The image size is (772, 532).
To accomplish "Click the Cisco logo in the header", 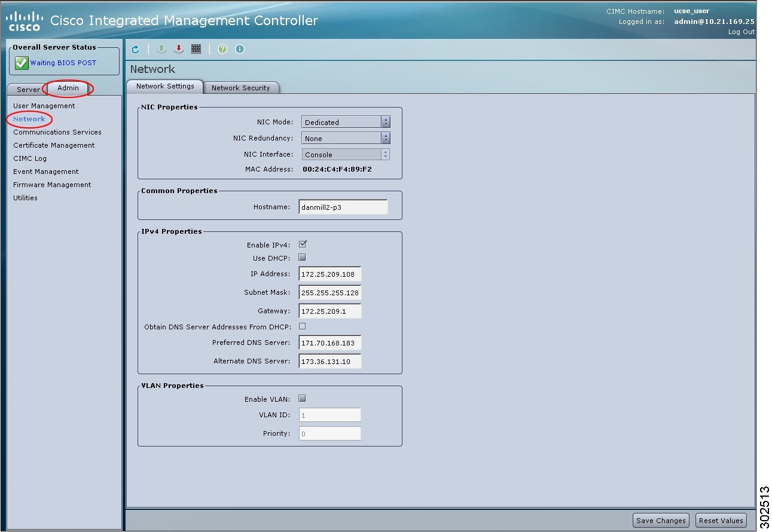I will coord(24,22).
